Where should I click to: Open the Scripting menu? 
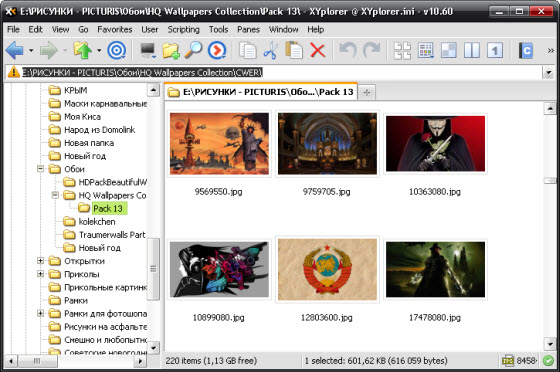(184, 29)
